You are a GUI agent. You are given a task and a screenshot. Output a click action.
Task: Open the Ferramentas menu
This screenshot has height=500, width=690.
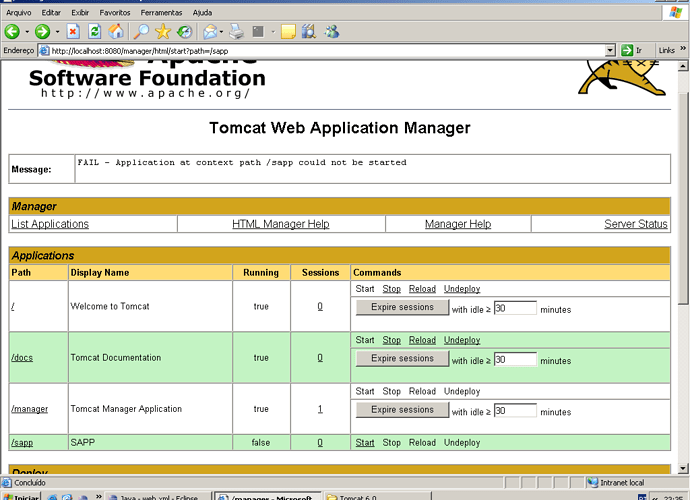[161, 13]
